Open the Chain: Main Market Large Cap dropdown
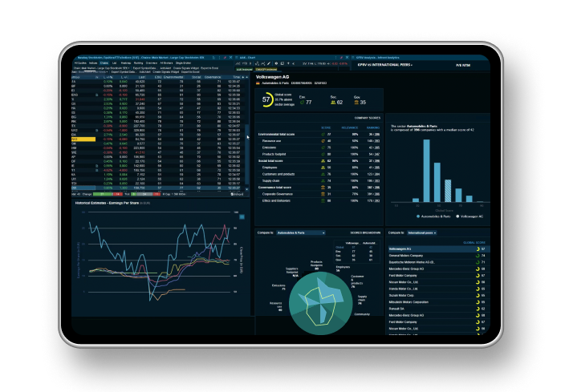The width and height of the screenshot is (565, 392). point(102,67)
